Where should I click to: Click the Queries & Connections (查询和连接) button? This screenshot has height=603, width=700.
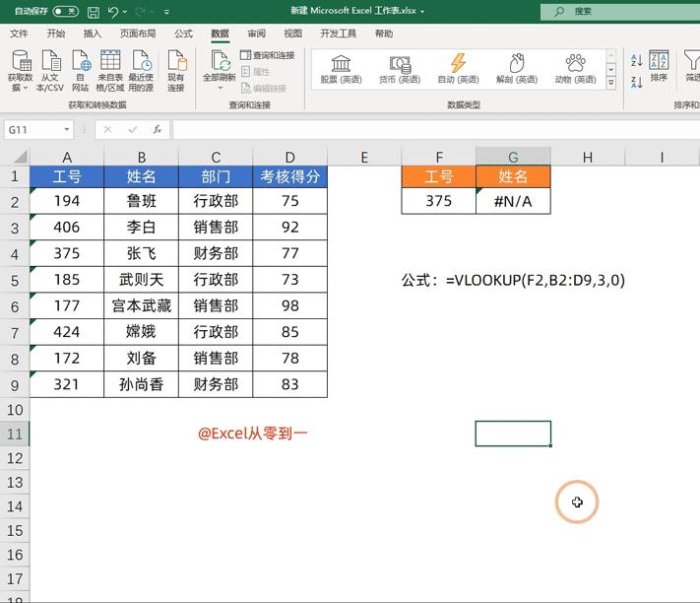click(268, 55)
